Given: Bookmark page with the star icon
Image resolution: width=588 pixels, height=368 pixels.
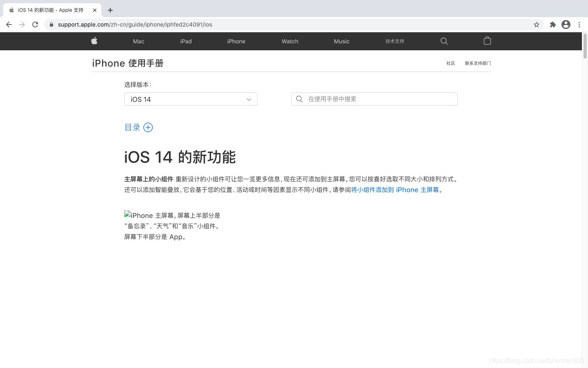Looking at the screenshot, I should point(537,25).
